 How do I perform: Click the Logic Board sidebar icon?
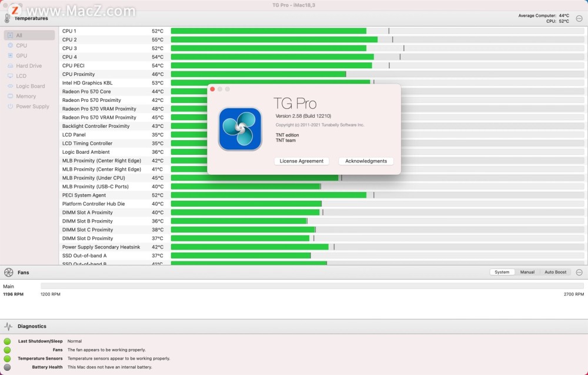tap(10, 86)
